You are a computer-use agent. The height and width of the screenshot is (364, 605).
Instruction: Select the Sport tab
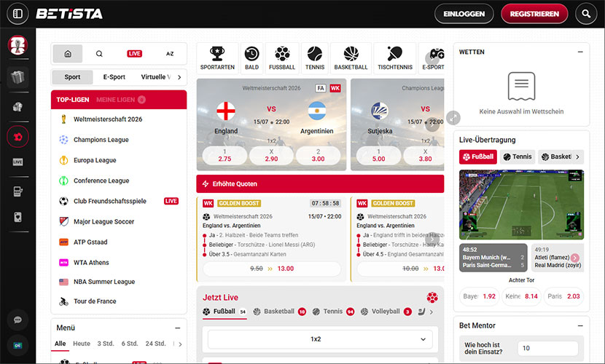click(72, 77)
